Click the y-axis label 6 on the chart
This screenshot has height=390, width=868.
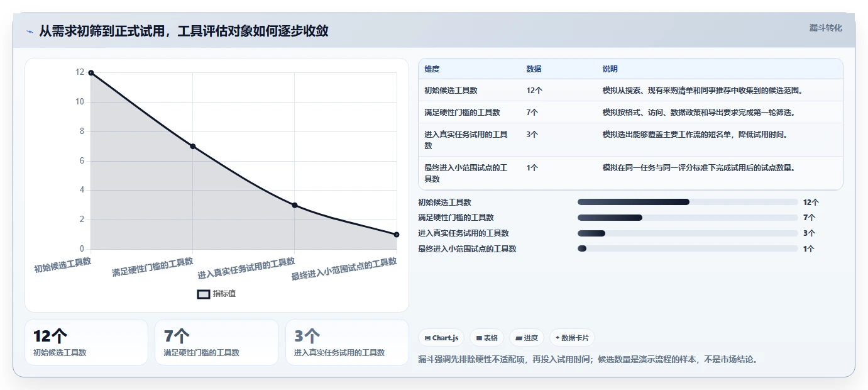[x=82, y=161]
